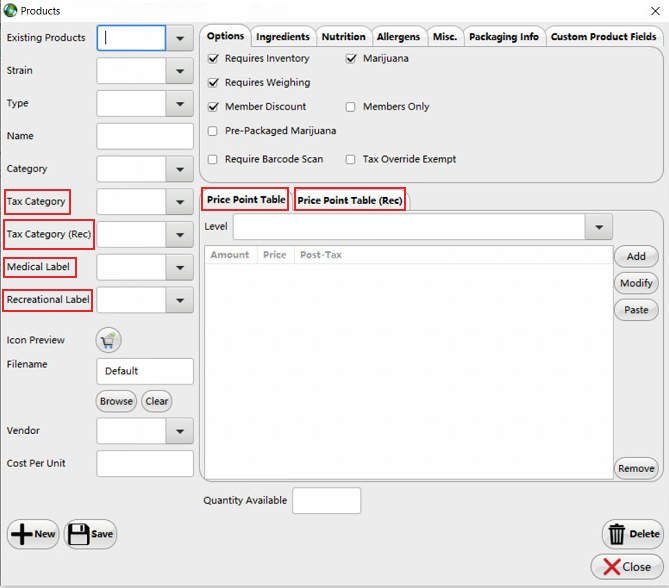
Task: Click the Amount column header
Action: point(230,255)
